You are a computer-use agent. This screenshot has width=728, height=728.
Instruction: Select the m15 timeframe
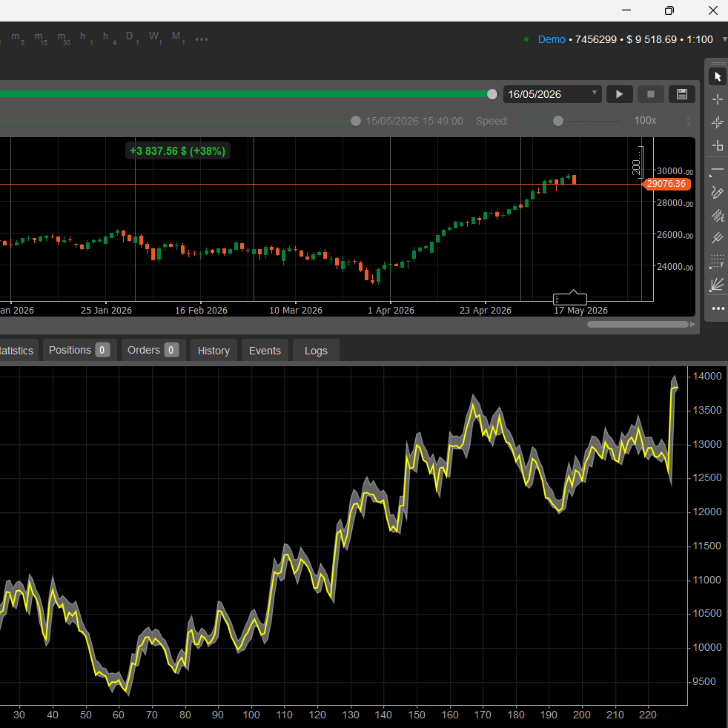tap(40, 38)
